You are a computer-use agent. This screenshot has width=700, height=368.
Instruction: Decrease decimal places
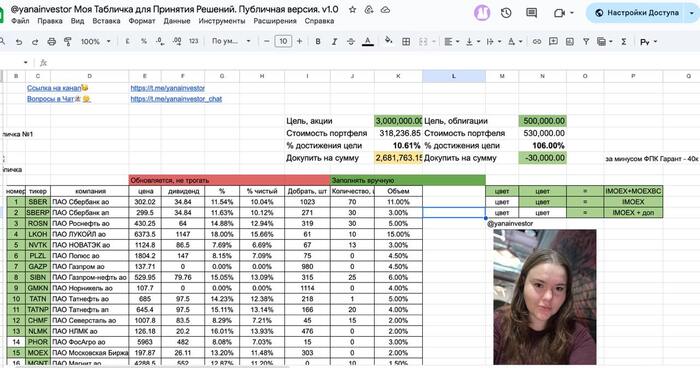click(x=160, y=41)
